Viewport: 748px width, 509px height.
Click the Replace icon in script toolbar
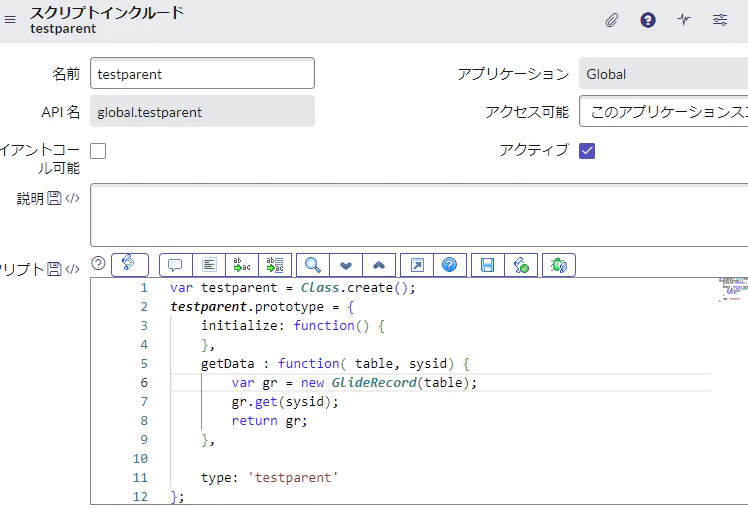(x=242, y=265)
